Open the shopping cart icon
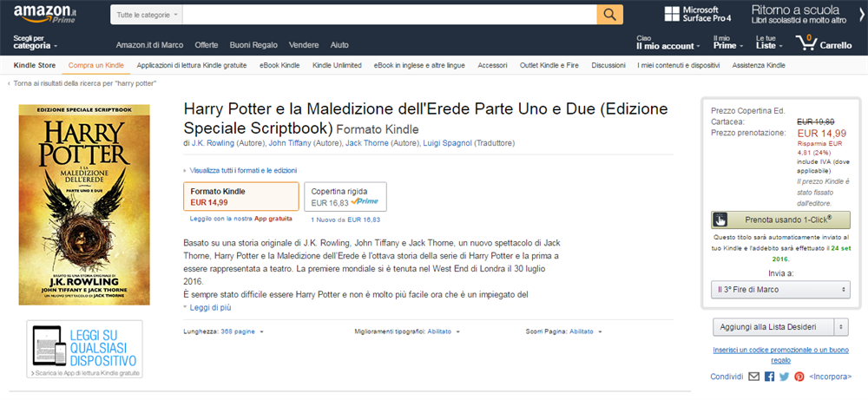The height and width of the screenshot is (400, 868). coord(806,43)
